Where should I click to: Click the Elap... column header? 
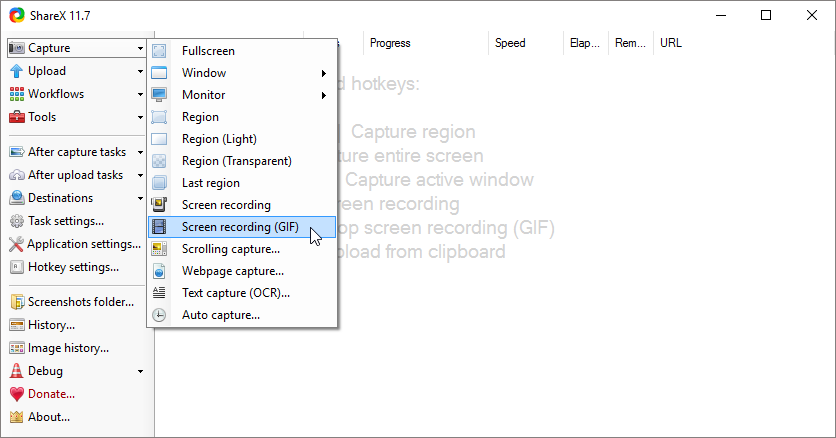[585, 43]
